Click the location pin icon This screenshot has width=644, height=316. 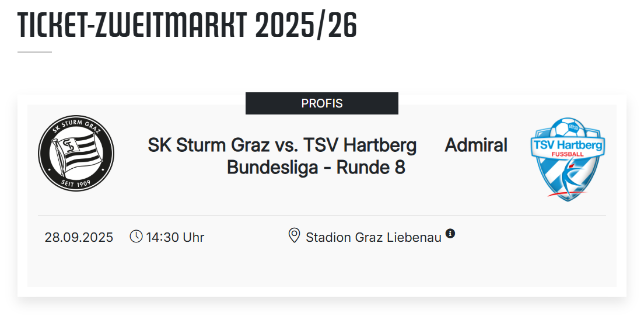295,236
